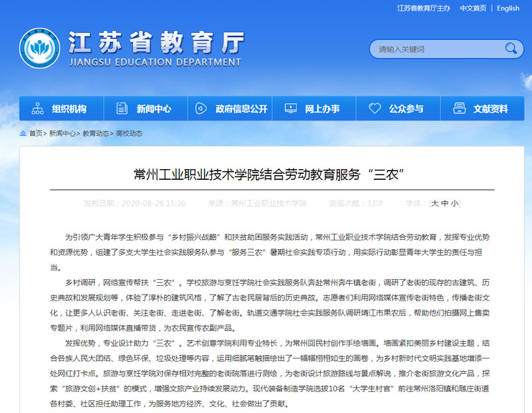The height and width of the screenshot is (413, 532).
Task: Set font size to 中 (medium)
Action: point(445,203)
